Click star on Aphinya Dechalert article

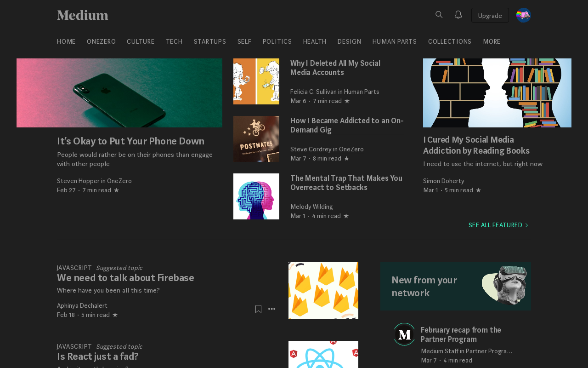pyautogui.click(x=115, y=315)
